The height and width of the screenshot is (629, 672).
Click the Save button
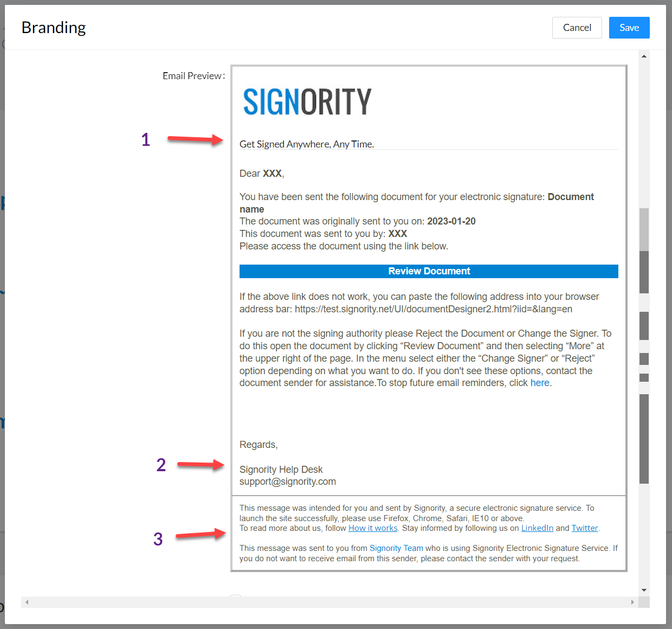tap(629, 28)
